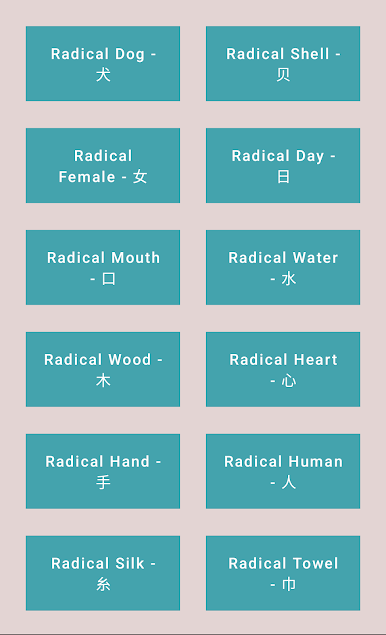
Task: Pick the tile showing 口
Action: pos(103,267)
